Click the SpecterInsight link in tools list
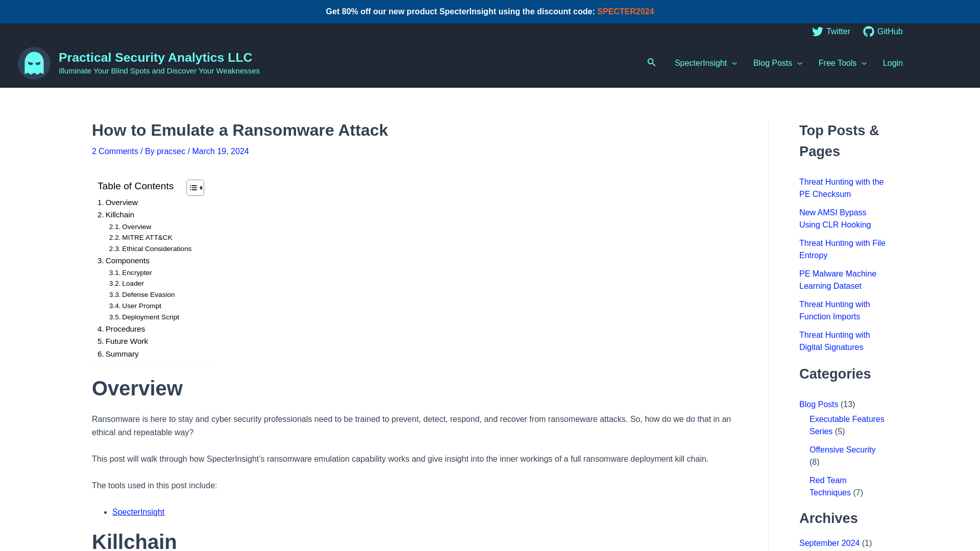The image size is (980, 551). [138, 512]
